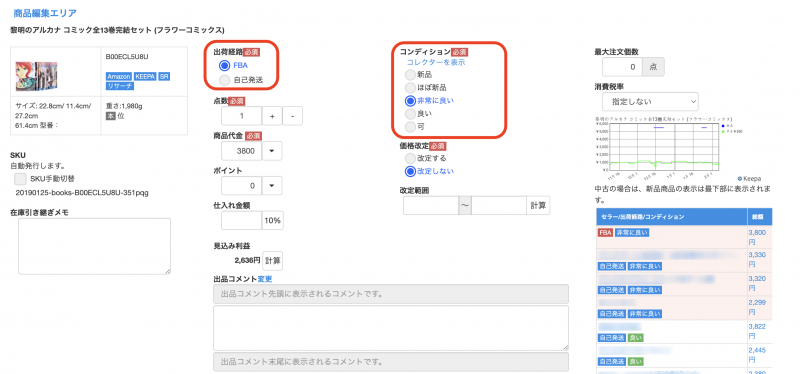Click the 2,445円 seller price
The width and height of the screenshot is (800, 374).
(757, 356)
